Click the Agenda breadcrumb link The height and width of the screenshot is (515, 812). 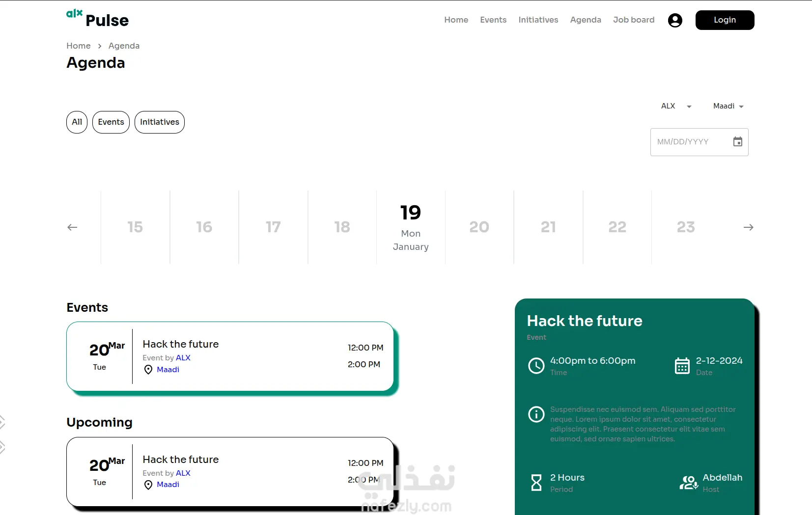(x=124, y=46)
